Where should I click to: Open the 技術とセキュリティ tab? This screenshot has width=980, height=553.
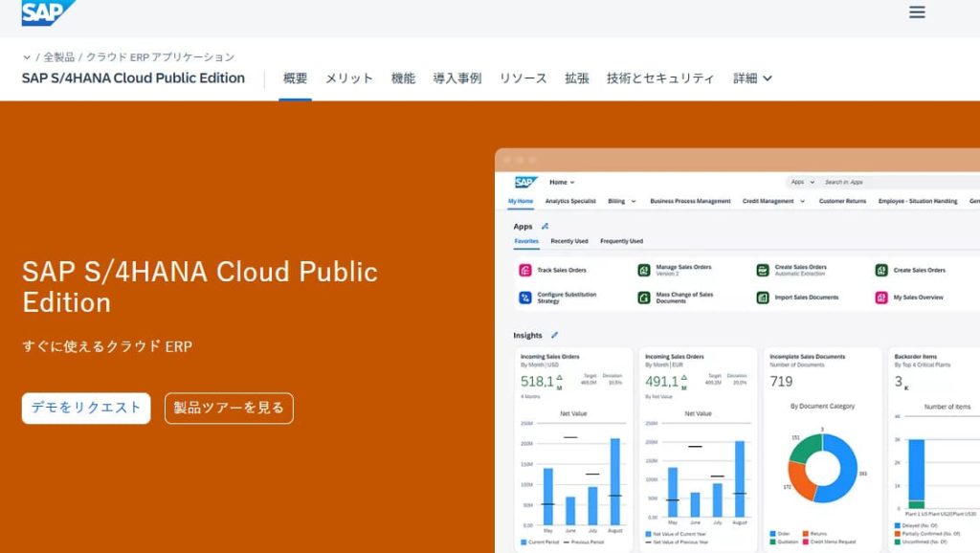(660, 78)
